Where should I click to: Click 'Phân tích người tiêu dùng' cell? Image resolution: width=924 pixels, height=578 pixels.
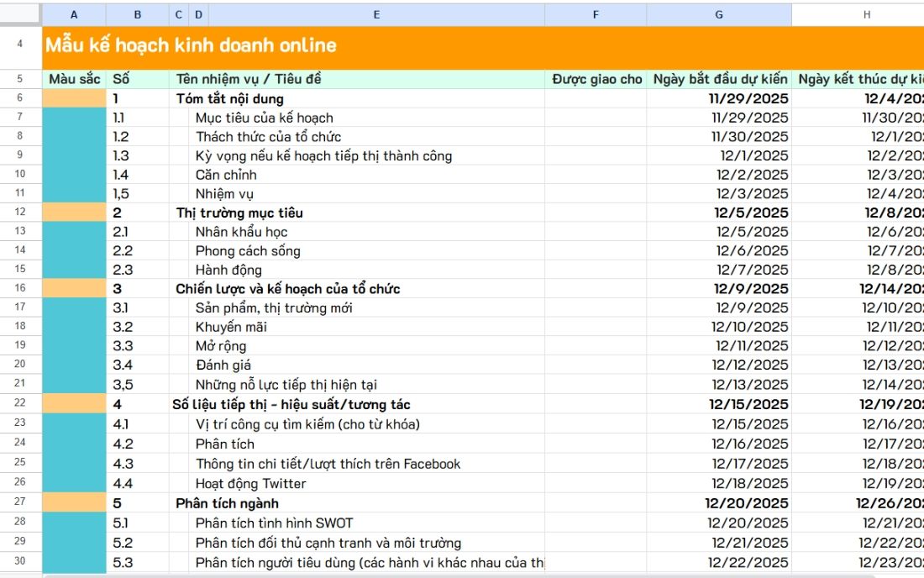[x=370, y=562]
